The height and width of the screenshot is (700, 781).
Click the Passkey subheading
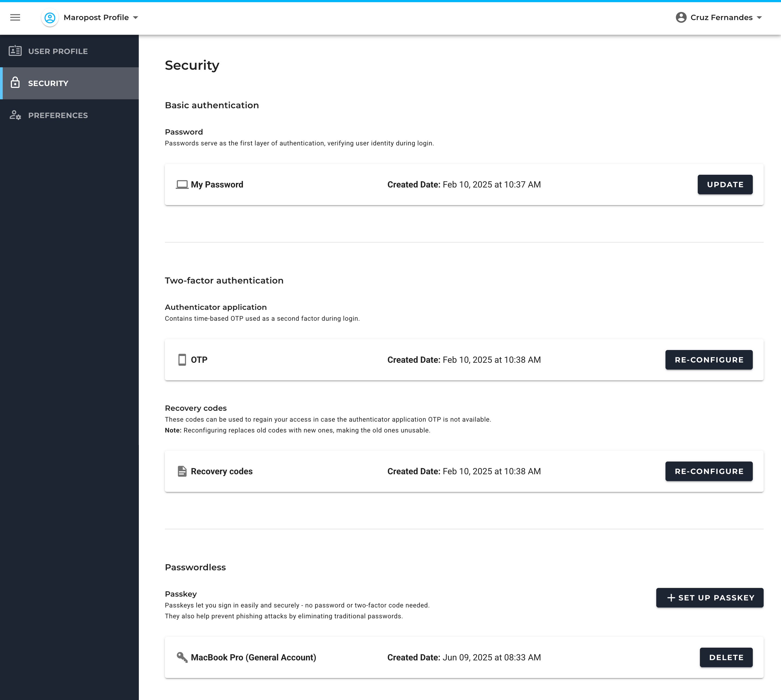pyautogui.click(x=181, y=594)
